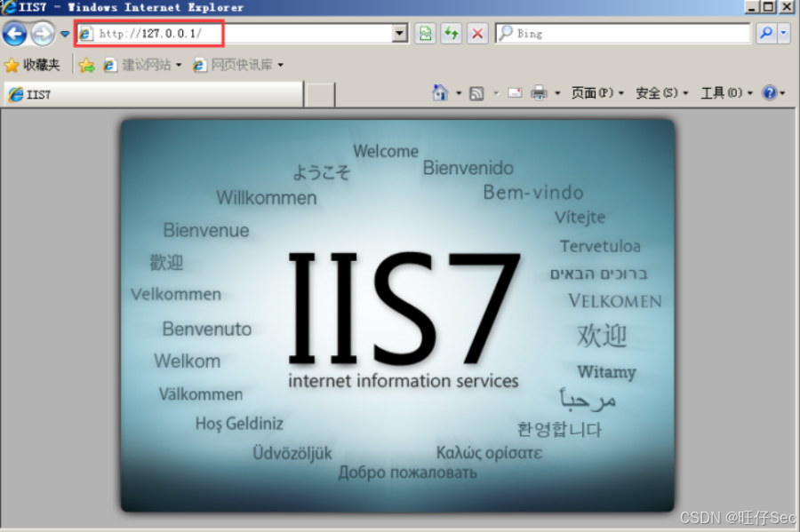This screenshot has height=532, width=800.
Task: Select the IIS7 browser tab
Action: point(154,94)
